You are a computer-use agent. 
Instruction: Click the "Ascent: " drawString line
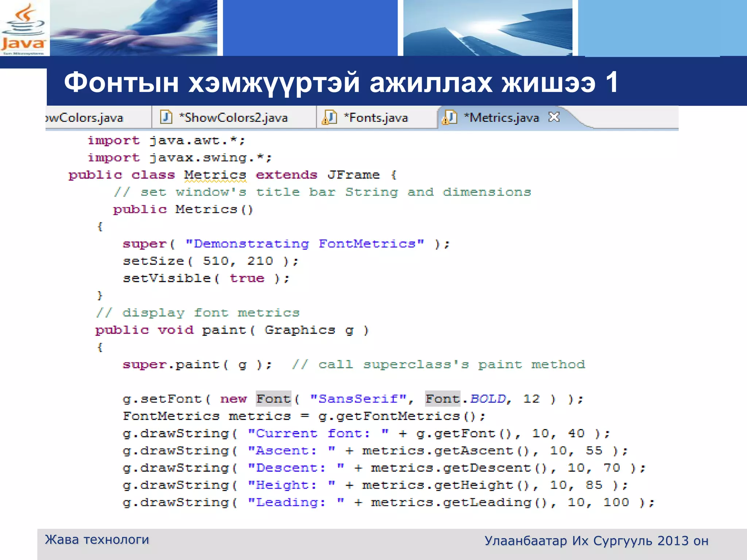coord(375,451)
